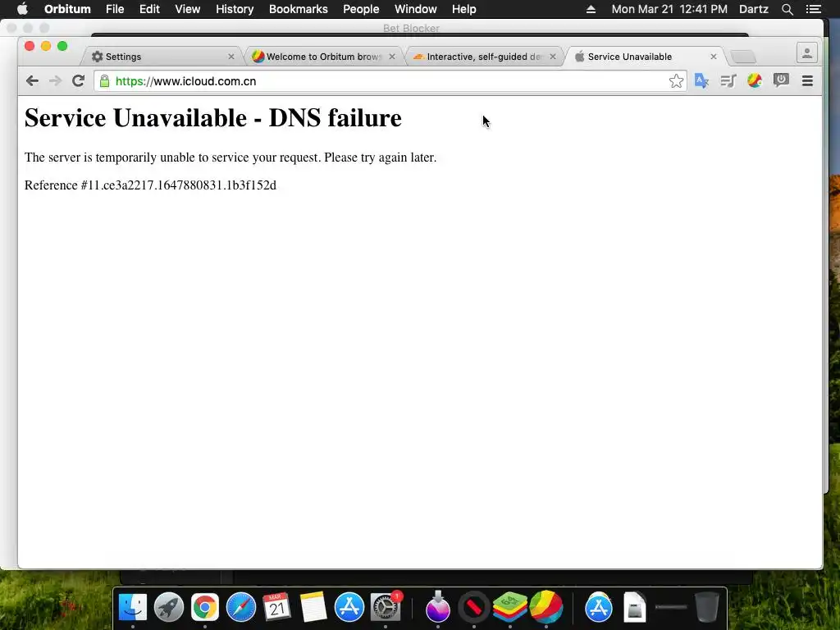Switch to Welcome to Orbitum browser tab
The image size is (840, 630).
pos(323,57)
